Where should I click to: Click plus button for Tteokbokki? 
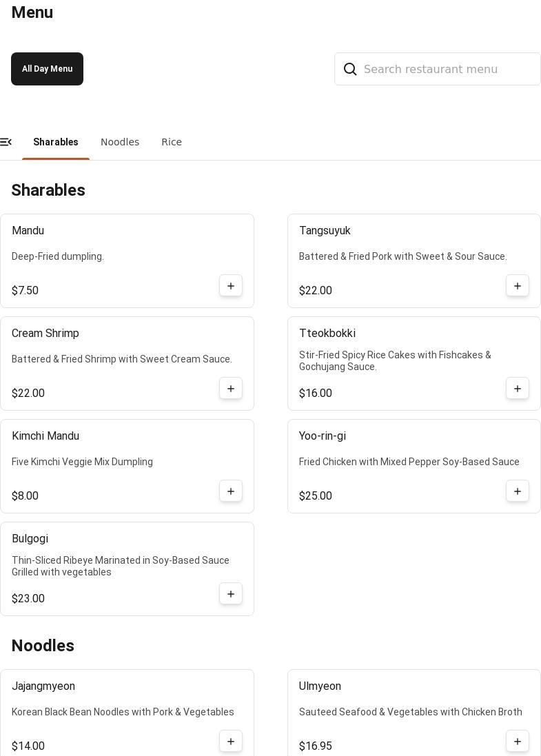(x=518, y=389)
